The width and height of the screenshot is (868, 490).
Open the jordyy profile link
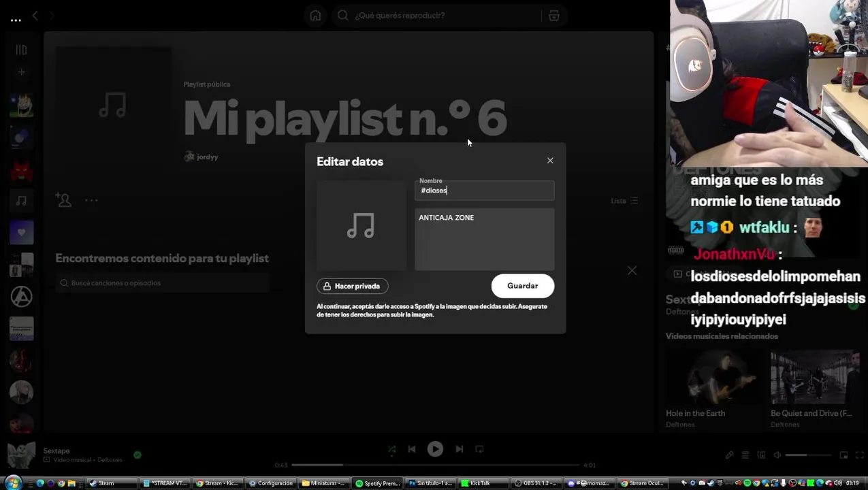tap(208, 157)
